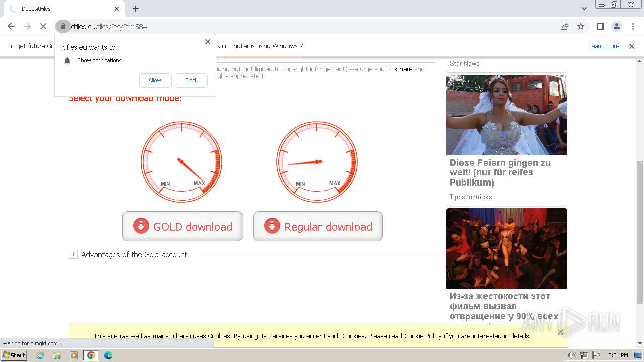The image size is (644, 362).
Task: Close the cookie notice banner
Action: tap(560, 332)
